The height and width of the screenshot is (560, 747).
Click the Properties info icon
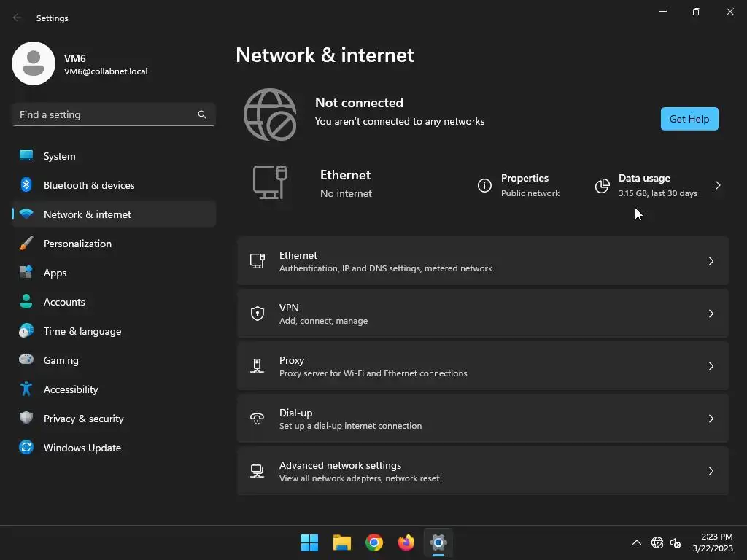(x=484, y=186)
